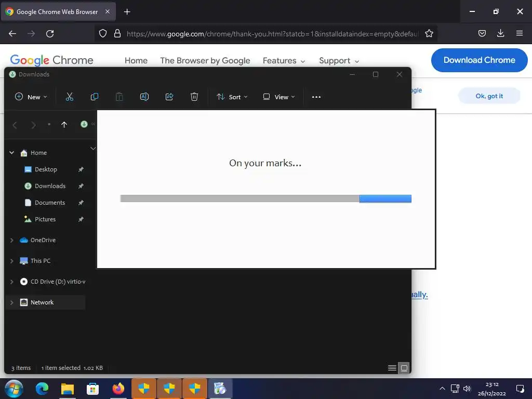The image size is (532, 399).
Task: Open a new browser tab with plus
Action: coord(127,12)
